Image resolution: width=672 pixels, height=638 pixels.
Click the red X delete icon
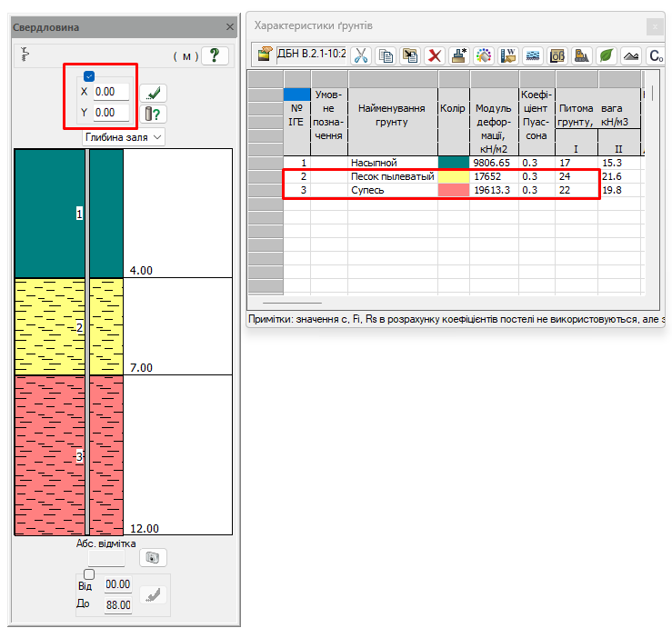(436, 55)
